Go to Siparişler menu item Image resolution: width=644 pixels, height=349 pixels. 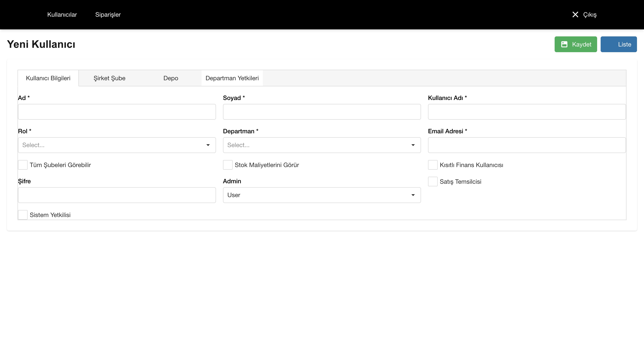(108, 14)
